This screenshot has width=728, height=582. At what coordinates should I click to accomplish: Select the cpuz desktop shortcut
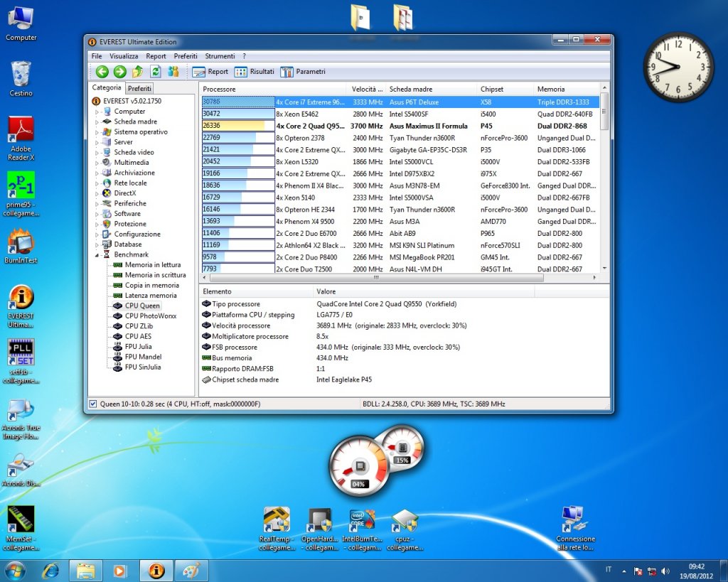coord(405,529)
